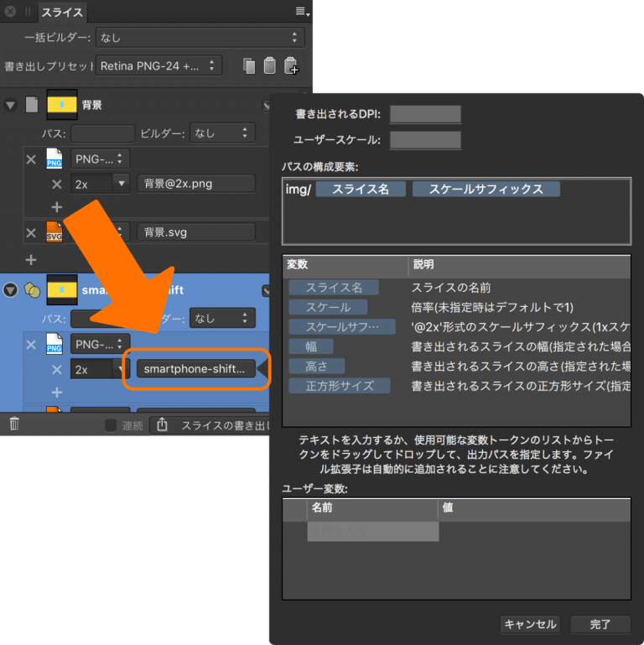This screenshot has height=645, width=644.
Task: Click the 値 column header in user variables
Action: tap(535, 508)
